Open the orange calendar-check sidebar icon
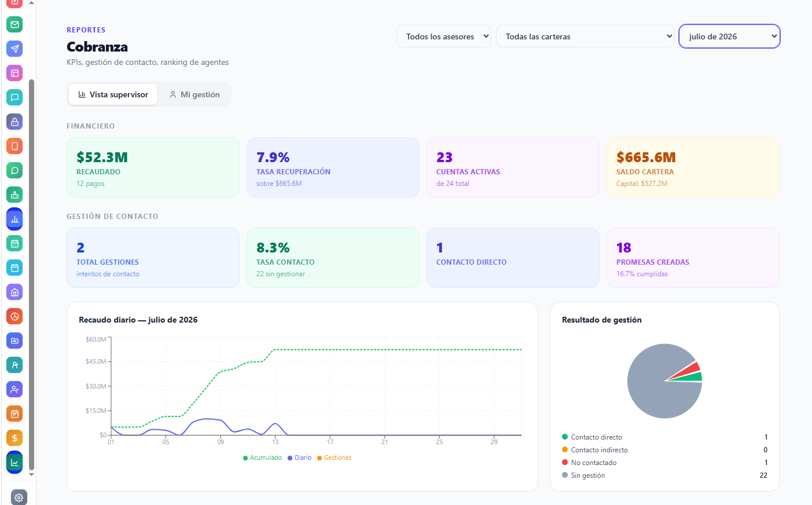The image size is (812, 505). tap(14, 413)
